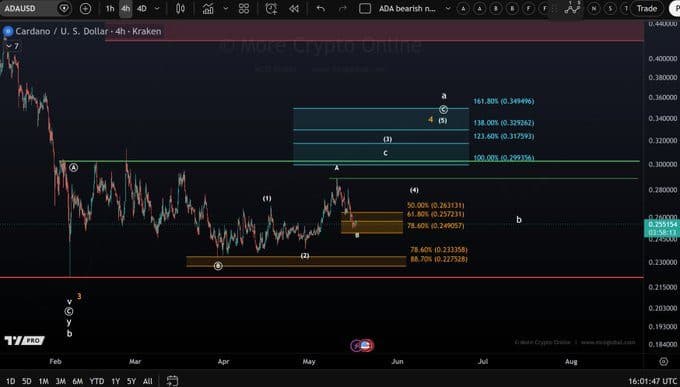Open the indicator templates grid icon
Image resolution: width=680 pixels, height=387 pixels.
[244, 9]
